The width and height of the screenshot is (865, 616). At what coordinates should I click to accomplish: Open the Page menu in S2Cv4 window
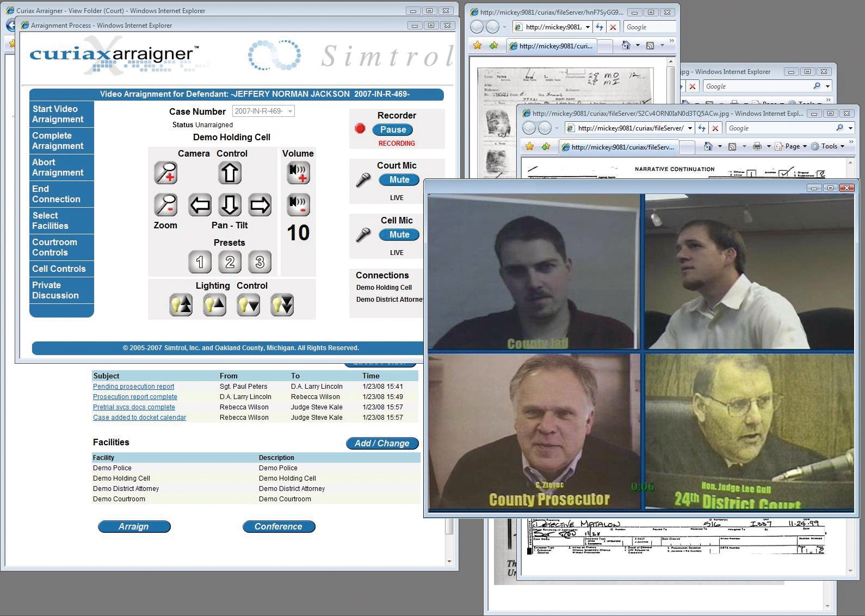[791, 146]
